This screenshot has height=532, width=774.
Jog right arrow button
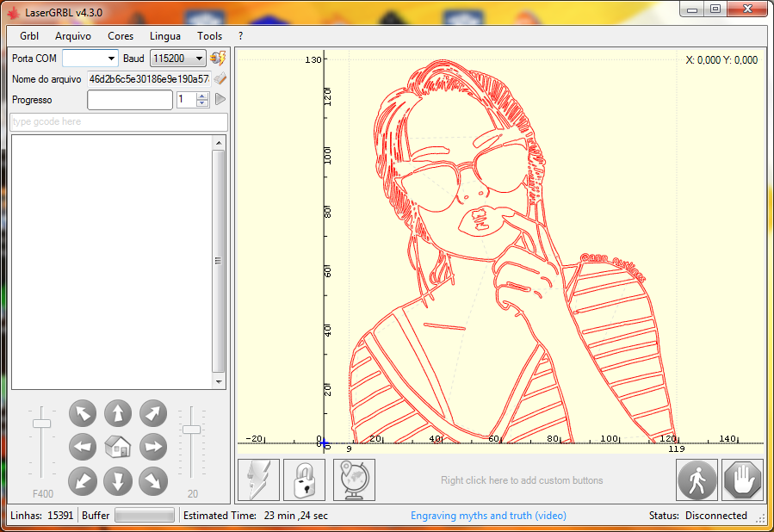coord(153,447)
